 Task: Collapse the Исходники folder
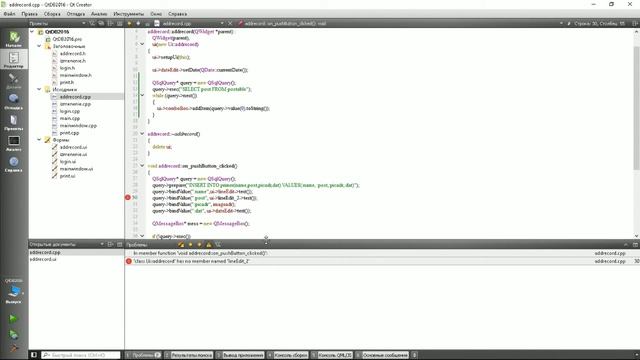(39, 89)
